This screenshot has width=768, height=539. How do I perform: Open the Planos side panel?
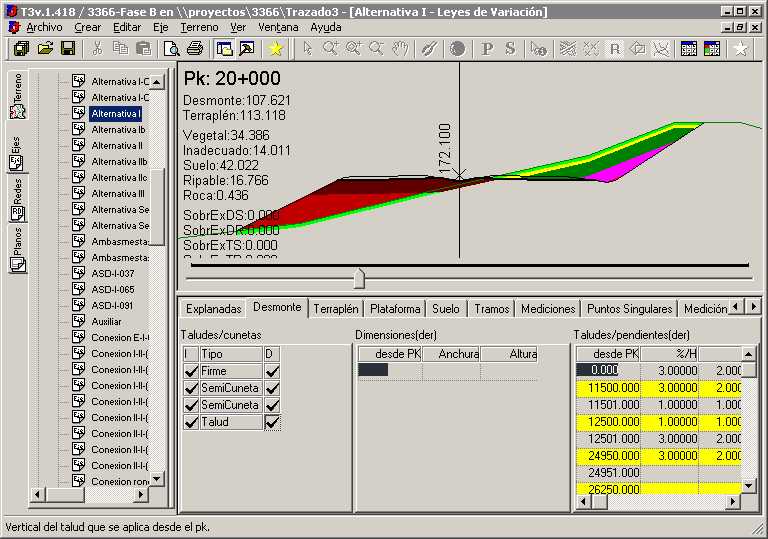pyautogui.click(x=17, y=249)
